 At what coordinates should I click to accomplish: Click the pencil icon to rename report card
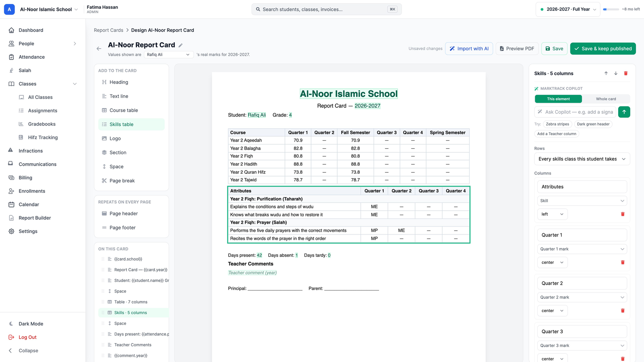click(x=181, y=45)
